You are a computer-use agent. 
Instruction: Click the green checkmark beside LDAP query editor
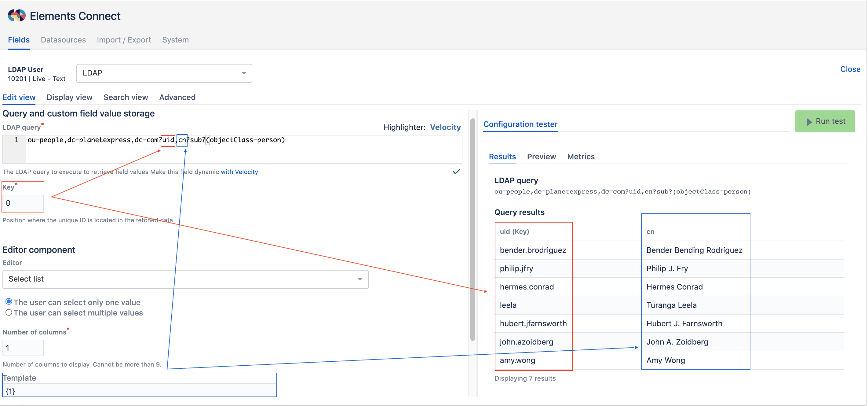[x=457, y=171]
